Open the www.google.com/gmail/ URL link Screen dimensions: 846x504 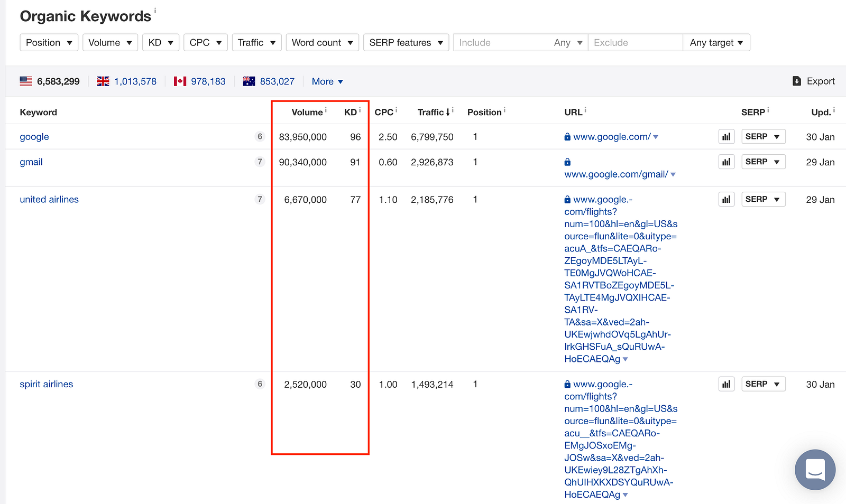tap(616, 174)
